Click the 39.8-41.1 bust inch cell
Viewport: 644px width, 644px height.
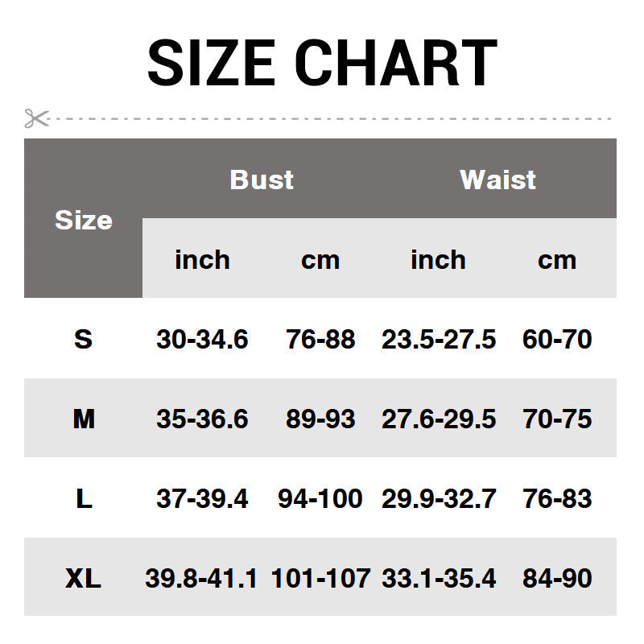(201, 578)
